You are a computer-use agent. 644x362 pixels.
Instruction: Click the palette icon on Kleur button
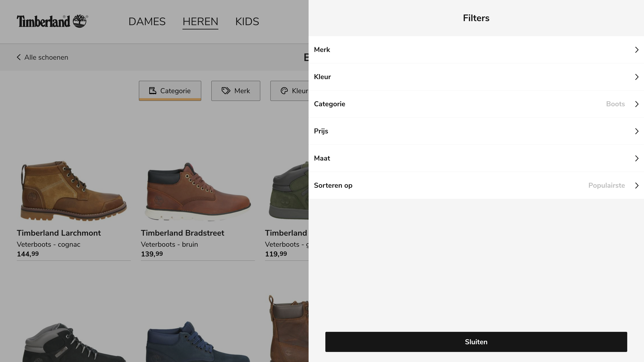tap(284, 91)
